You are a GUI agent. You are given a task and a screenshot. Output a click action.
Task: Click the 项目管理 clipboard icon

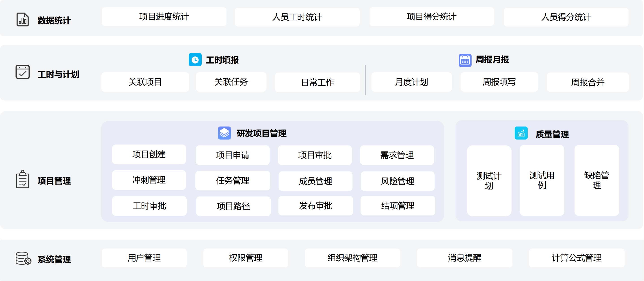(x=22, y=179)
